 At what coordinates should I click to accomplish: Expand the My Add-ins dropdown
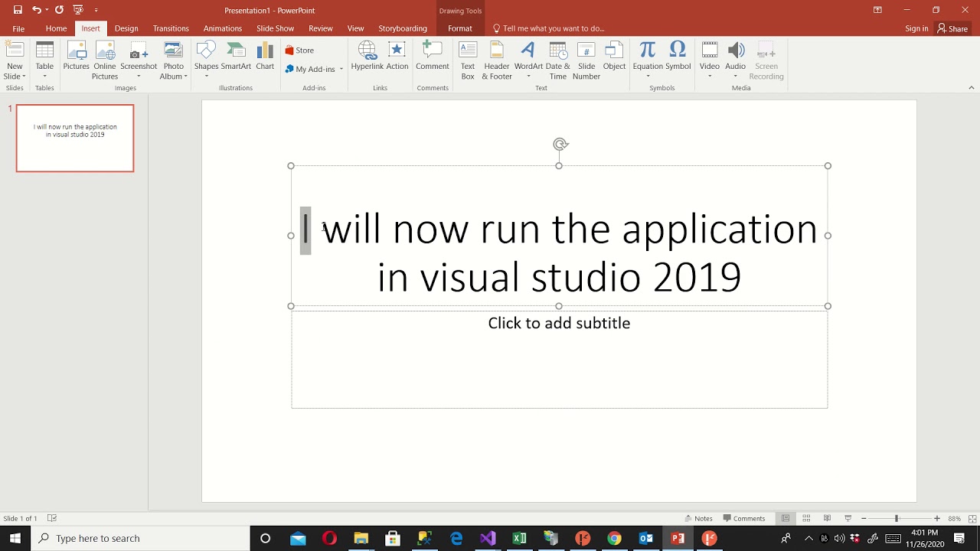click(341, 69)
